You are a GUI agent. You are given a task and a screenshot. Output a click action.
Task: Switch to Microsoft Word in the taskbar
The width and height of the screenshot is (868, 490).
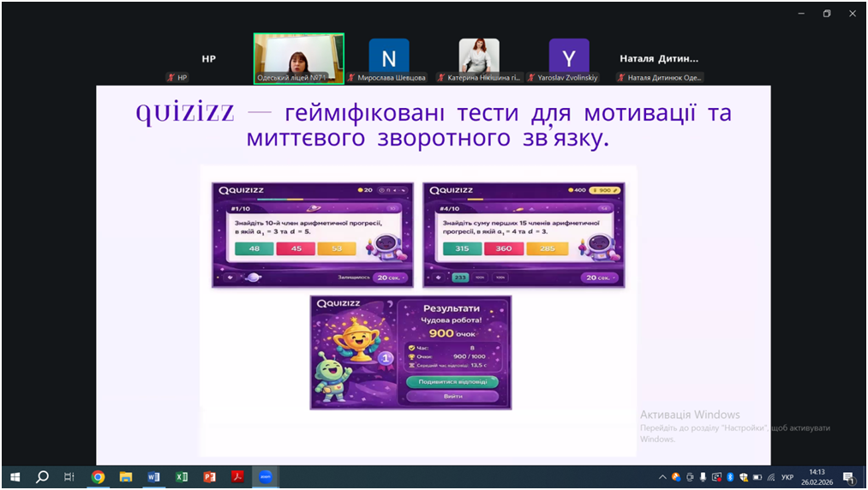point(153,477)
